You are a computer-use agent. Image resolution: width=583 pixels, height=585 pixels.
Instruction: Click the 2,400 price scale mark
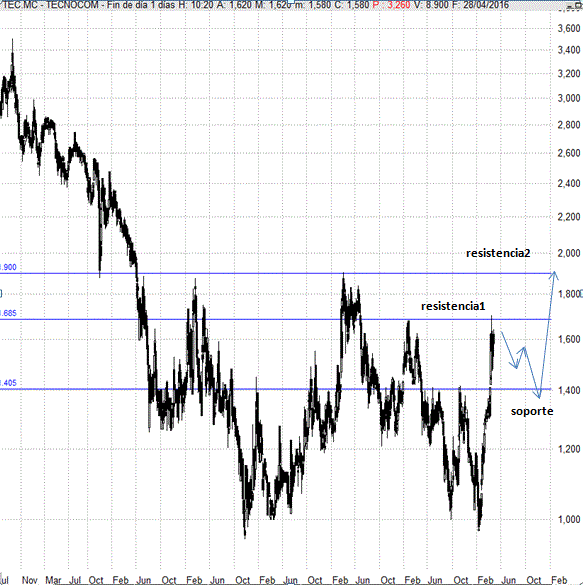569,184
